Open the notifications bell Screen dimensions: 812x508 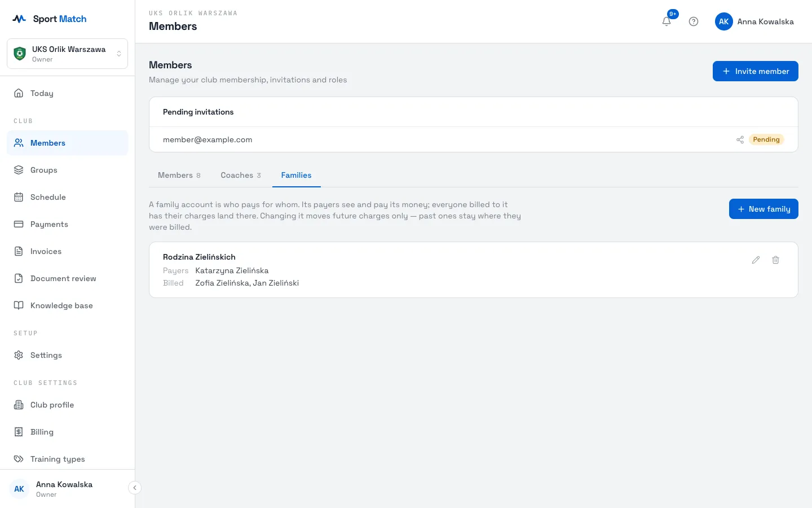pyautogui.click(x=667, y=21)
